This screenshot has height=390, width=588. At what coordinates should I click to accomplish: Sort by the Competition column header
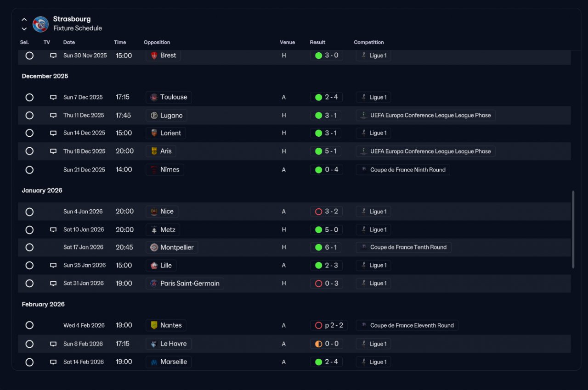pos(369,42)
